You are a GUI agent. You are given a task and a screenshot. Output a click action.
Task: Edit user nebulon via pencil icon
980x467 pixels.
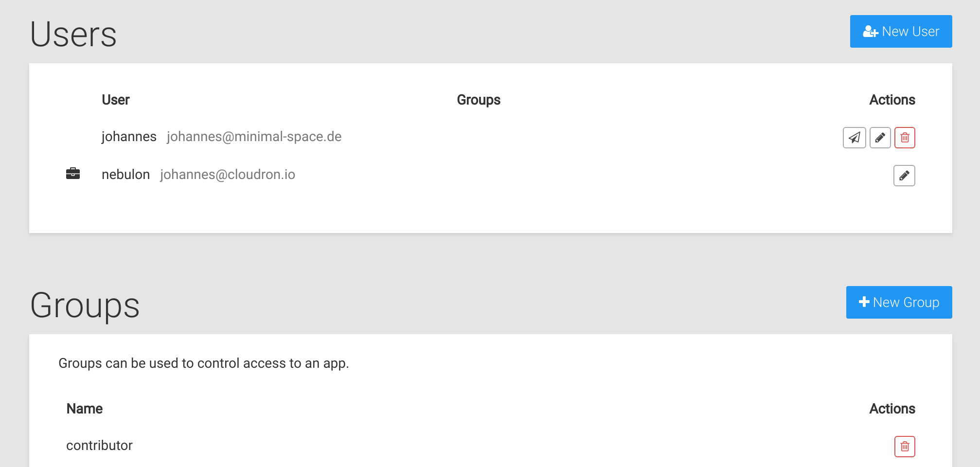[904, 176]
